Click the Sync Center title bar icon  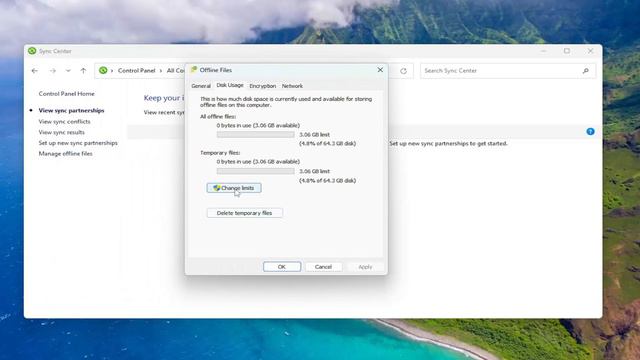(x=32, y=51)
